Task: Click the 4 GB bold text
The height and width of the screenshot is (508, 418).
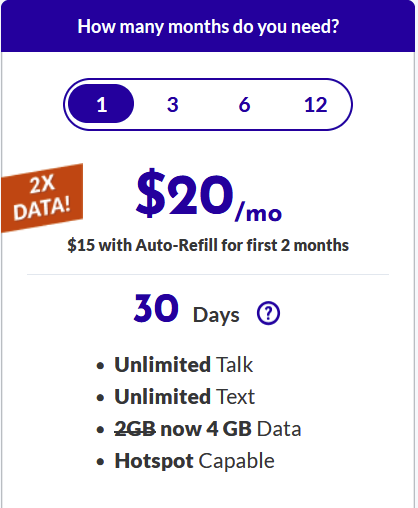Action: 229,429
